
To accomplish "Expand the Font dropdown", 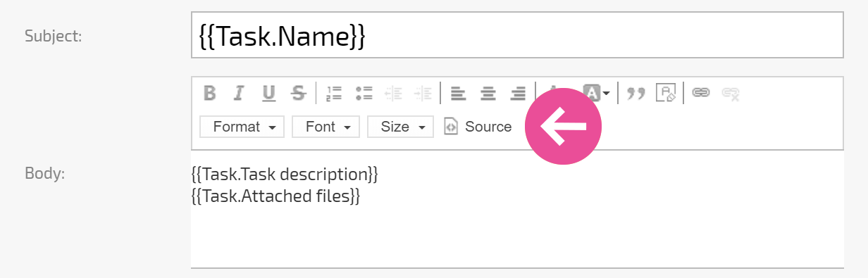I will (x=326, y=127).
